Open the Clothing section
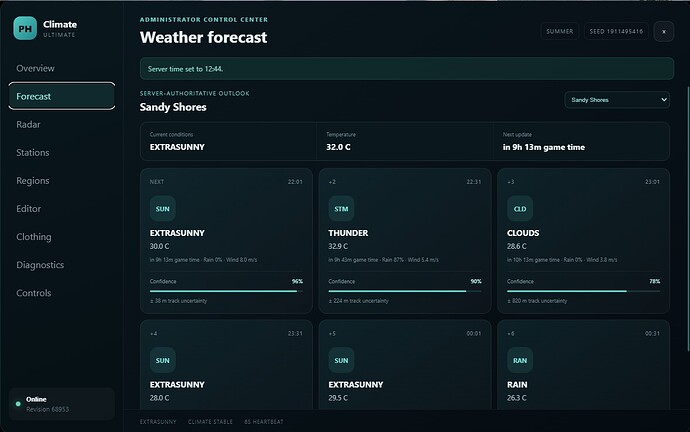 click(x=62, y=237)
